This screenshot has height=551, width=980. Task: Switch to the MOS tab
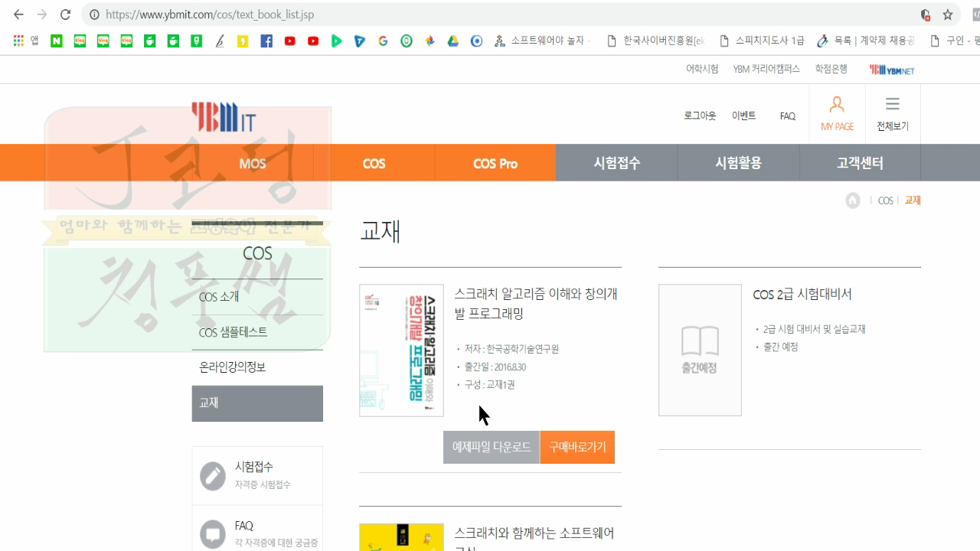[252, 162]
